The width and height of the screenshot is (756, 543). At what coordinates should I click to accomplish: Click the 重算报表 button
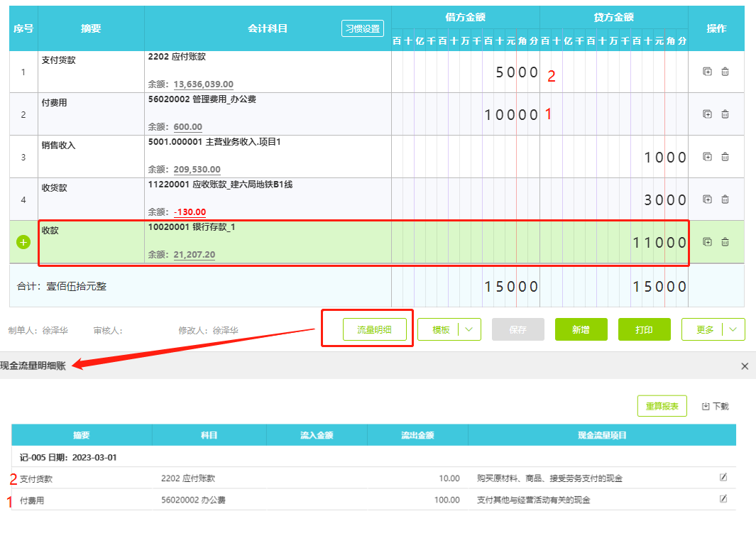(662, 406)
